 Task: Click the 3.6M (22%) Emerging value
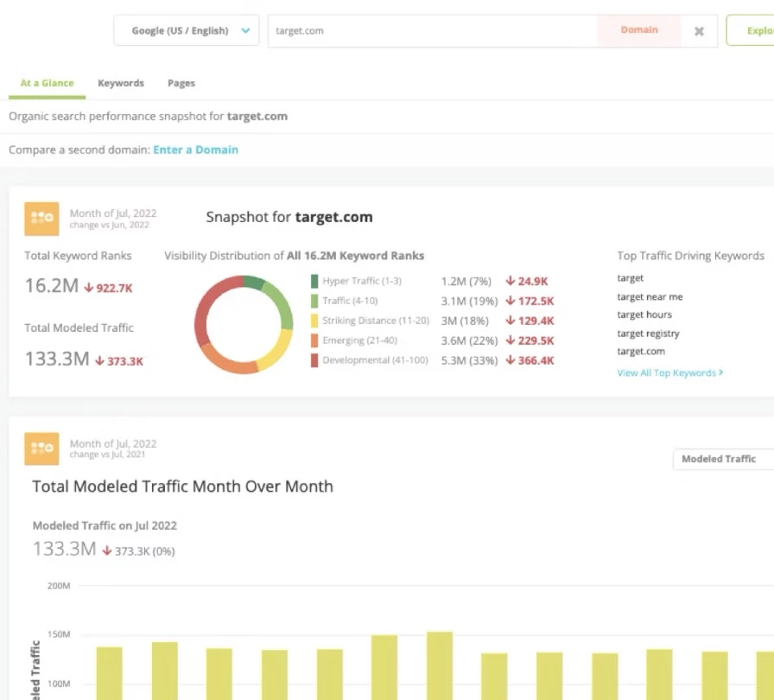[x=469, y=340]
